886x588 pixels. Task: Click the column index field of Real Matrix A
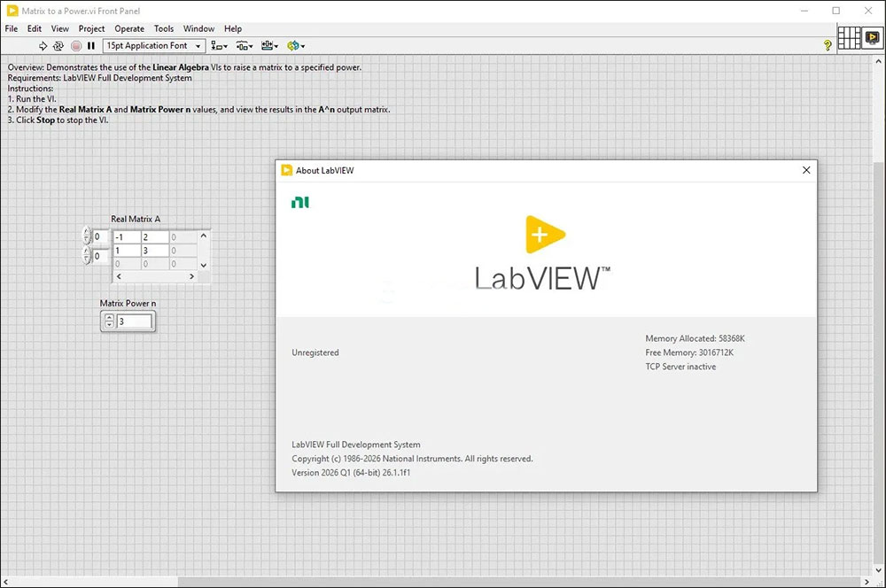click(x=101, y=256)
